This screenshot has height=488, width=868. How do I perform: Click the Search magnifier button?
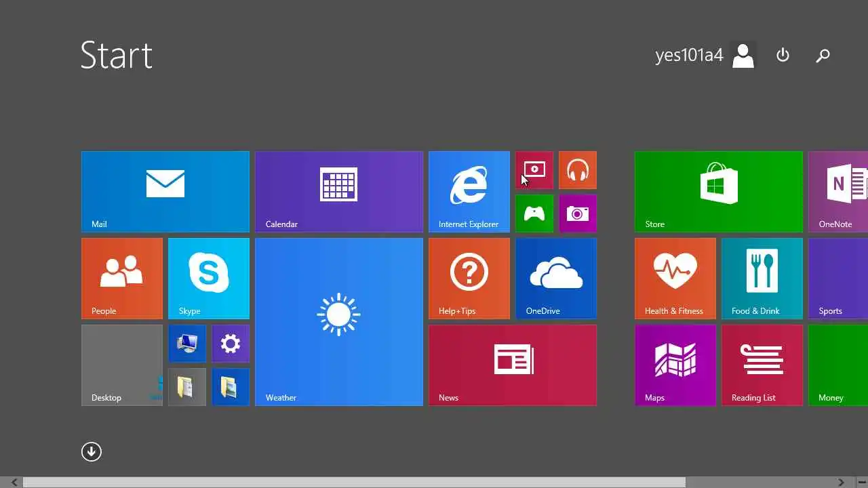click(823, 56)
